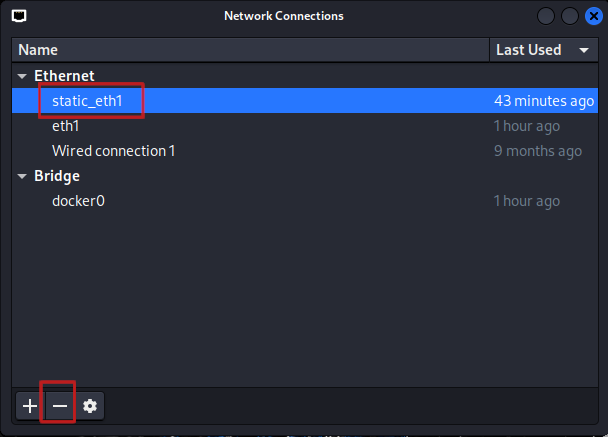608x437 pixels.
Task: Collapse the Bridge group
Action: [x=22, y=176]
